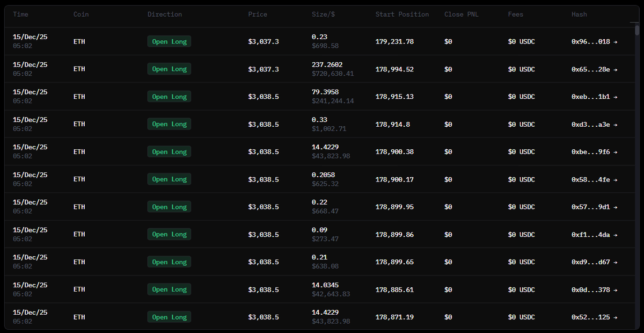644x333 pixels.
Task: Click the arrow icon beside hash 0x96...018
Action: 615,42
